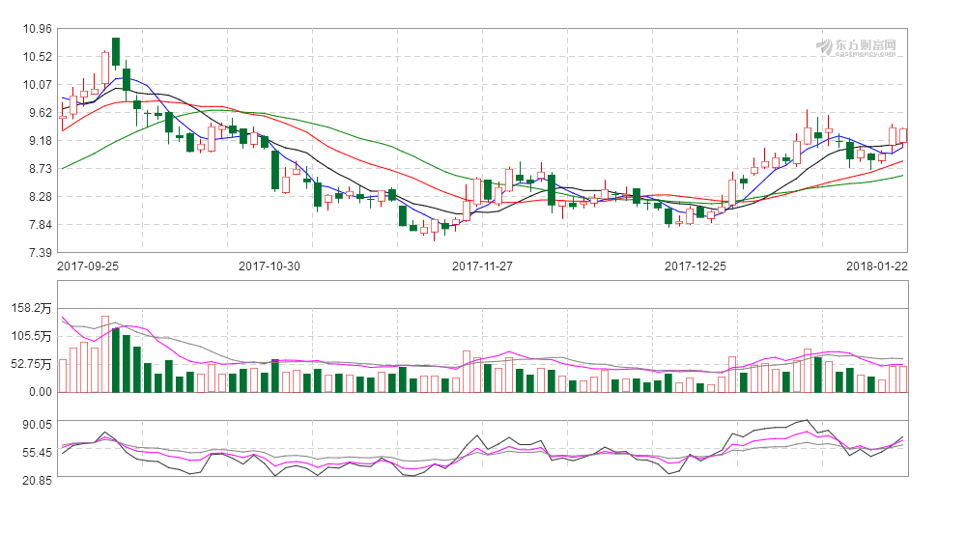The width and height of the screenshot is (966, 560).
Task: Select the tallest white volume bar
Action: coord(105,353)
